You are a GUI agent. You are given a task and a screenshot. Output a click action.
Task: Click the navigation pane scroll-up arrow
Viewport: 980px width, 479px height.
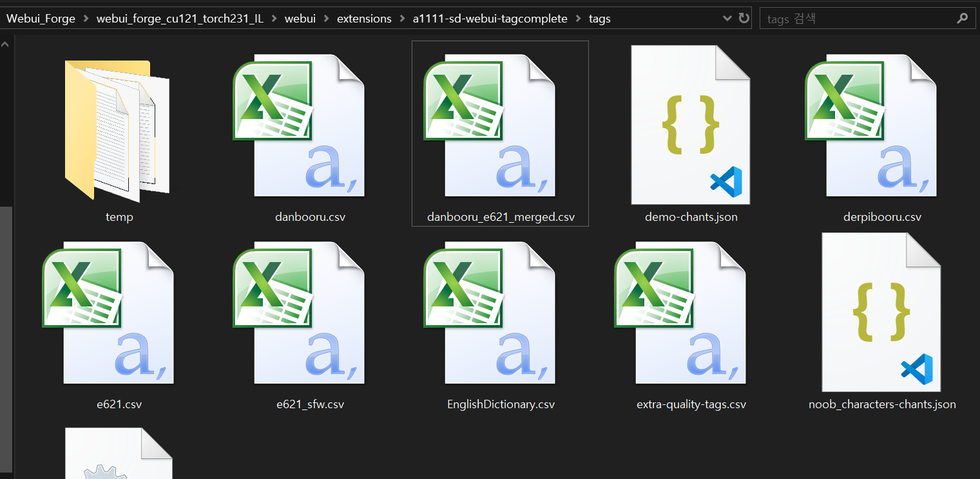point(6,45)
